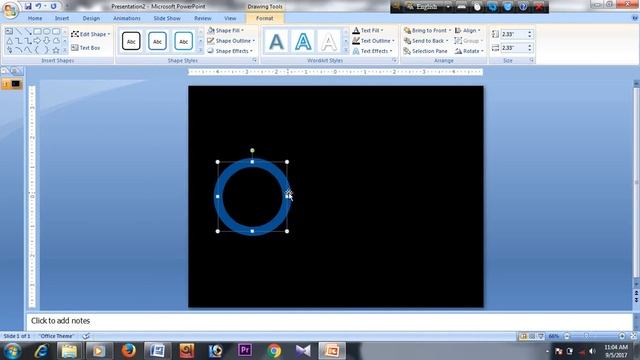Viewport: 640px width, 360px height.
Task: Open the Text Fill dropdown
Action: (x=368, y=31)
